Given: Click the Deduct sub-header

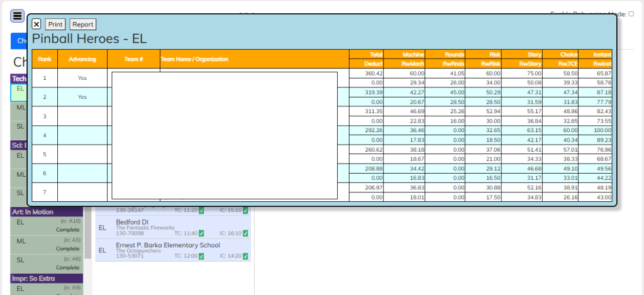Looking at the screenshot, I should (367, 64).
